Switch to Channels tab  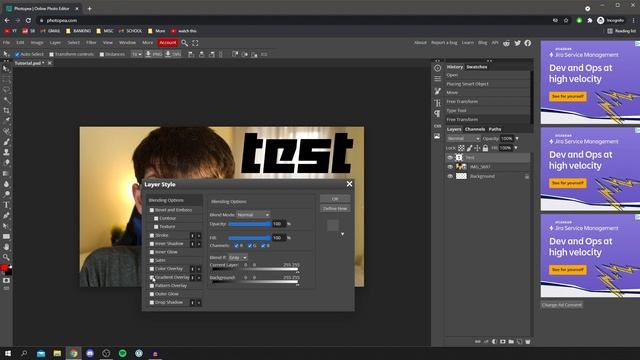(x=475, y=129)
